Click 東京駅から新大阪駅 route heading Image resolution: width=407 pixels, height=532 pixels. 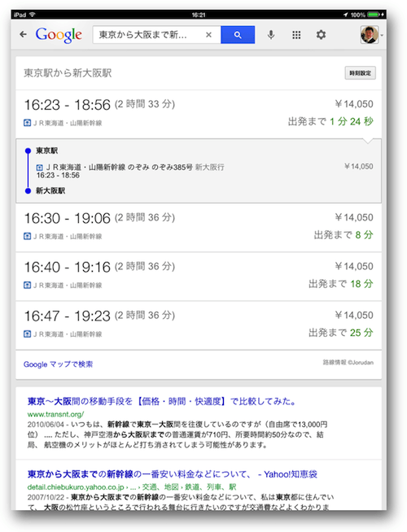[68, 73]
